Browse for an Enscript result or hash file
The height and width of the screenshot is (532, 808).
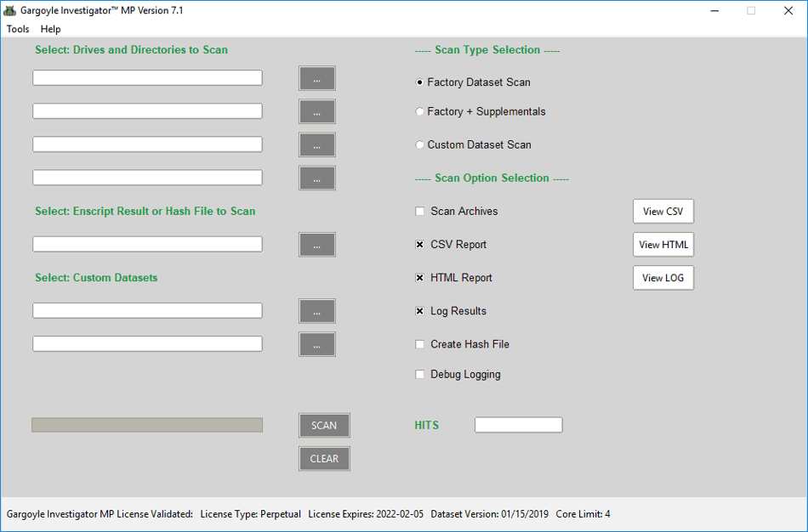[x=317, y=245]
